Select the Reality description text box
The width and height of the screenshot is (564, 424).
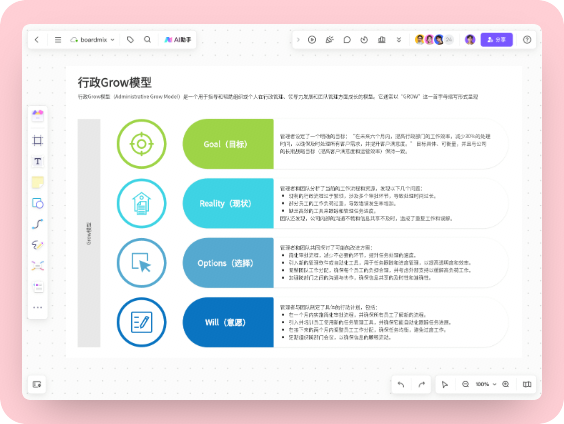[x=366, y=203]
